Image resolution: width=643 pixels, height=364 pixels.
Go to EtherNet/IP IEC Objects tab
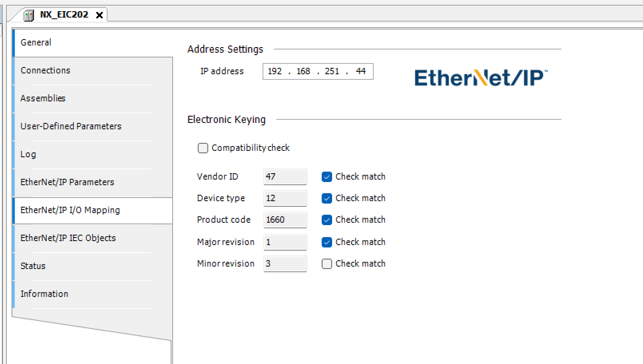tap(68, 238)
